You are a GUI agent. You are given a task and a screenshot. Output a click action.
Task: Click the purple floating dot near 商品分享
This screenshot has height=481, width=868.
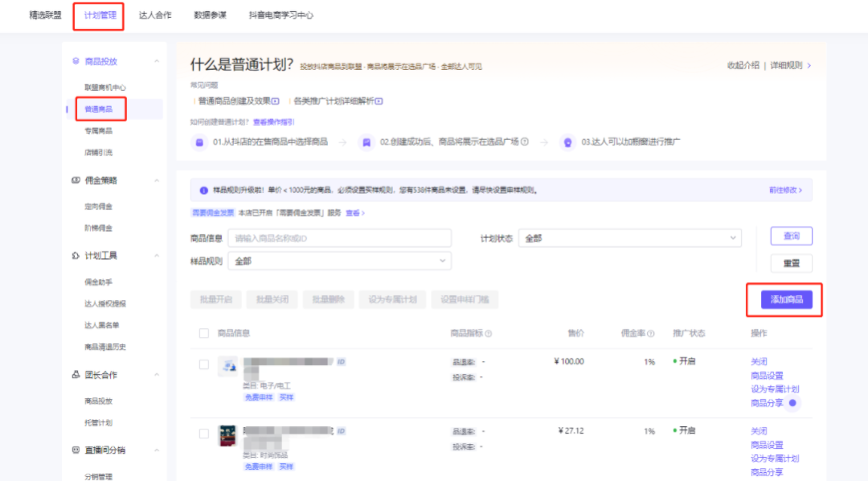click(792, 403)
